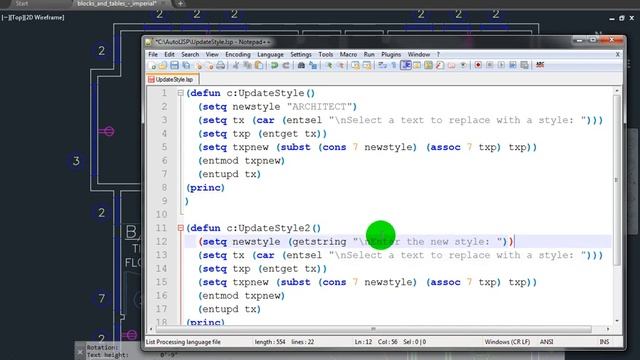Open the File menu
The height and width of the screenshot is (360, 640).
tap(153, 54)
